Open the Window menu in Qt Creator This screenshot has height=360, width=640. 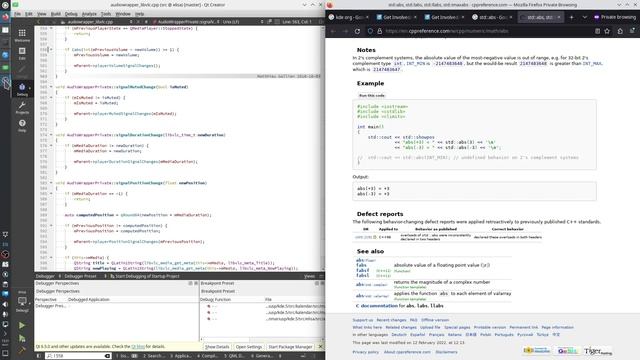point(123,14)
